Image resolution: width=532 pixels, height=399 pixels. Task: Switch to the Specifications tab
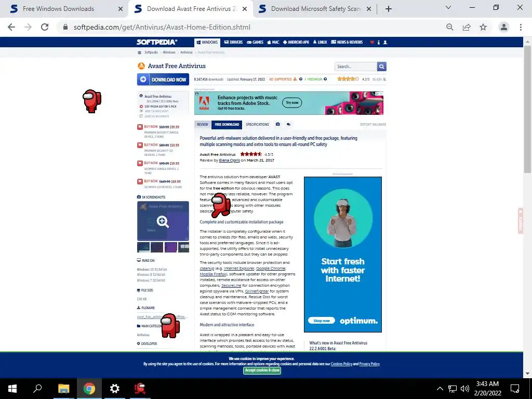[257, 125]
